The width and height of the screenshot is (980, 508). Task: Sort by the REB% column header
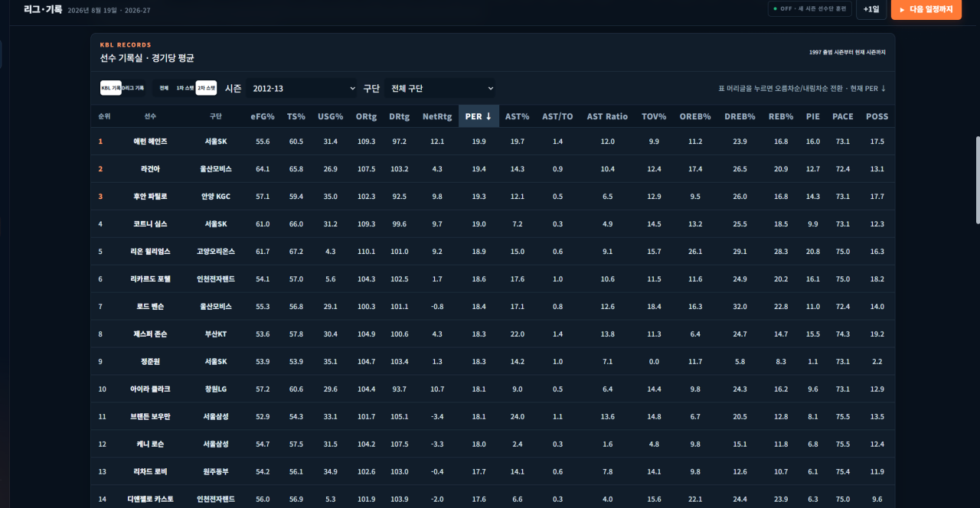(781, 116)
